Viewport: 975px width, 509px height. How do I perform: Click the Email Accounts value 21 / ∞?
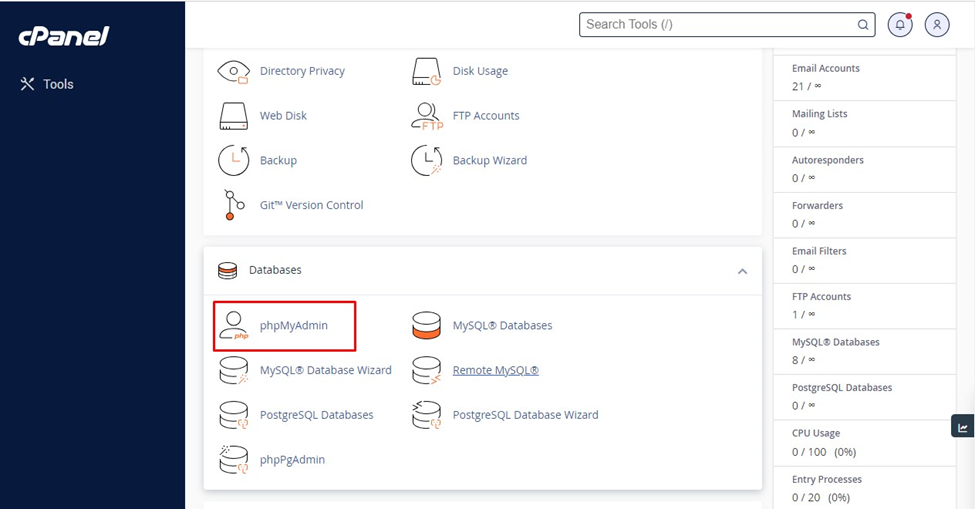point(806,86)
